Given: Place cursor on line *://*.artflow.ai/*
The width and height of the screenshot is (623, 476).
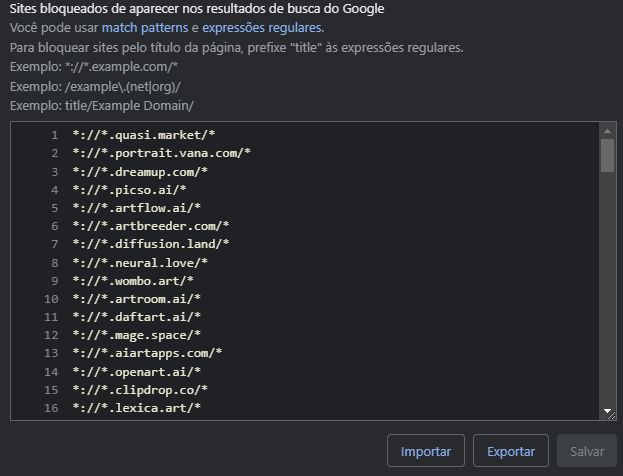Looking at the screenshot, I should [136, 208].
